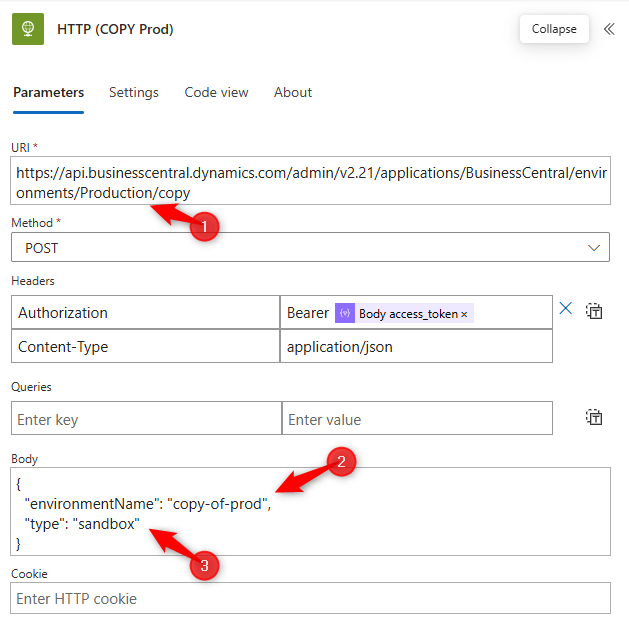629x637 pixels.
Task: Click the Method field label
Action: [x=32, y=223]
